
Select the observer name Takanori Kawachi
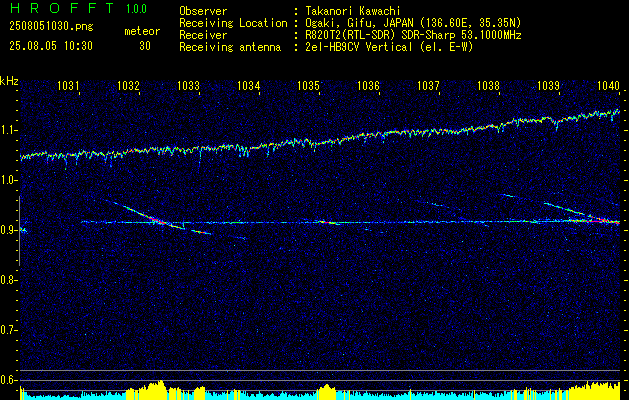pyautogui.click(x=352, y=11)
